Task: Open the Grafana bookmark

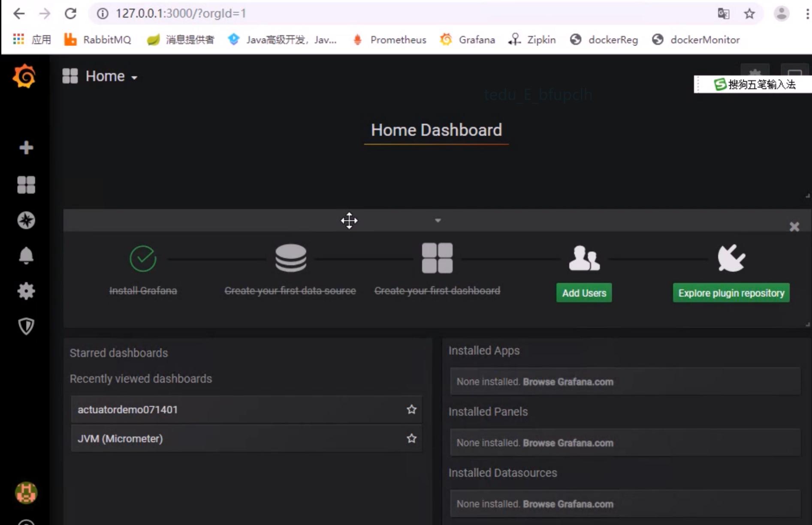Action: click(x=467, y=39)
